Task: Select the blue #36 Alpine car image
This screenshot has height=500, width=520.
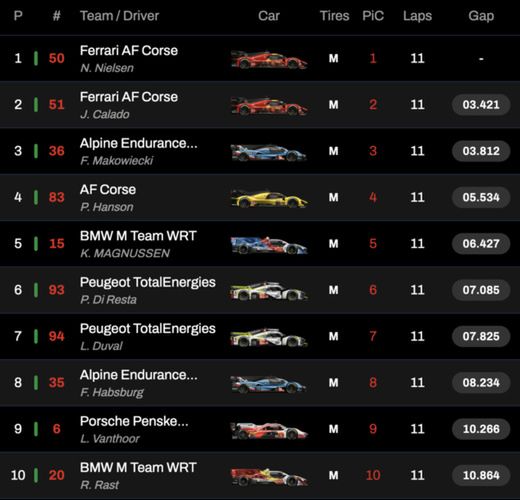Action: pyautogui.click(x=269, y=152)
